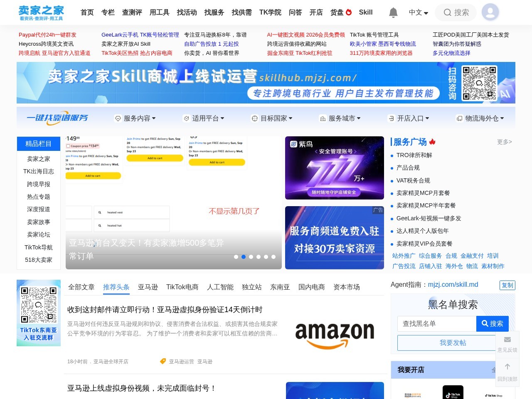
Task: Select the fourth carousel dot indicator
Action: click(259, 257)
